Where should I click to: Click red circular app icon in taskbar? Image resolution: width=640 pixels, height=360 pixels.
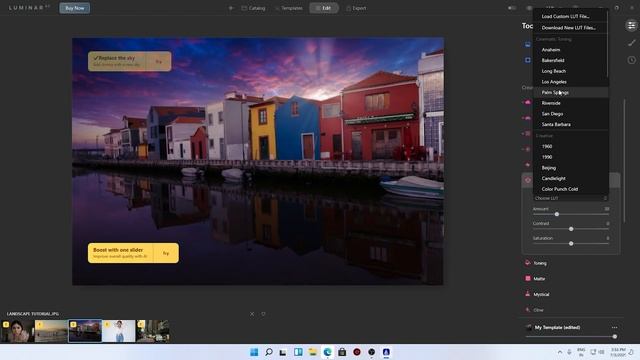[x=357, y=352]
